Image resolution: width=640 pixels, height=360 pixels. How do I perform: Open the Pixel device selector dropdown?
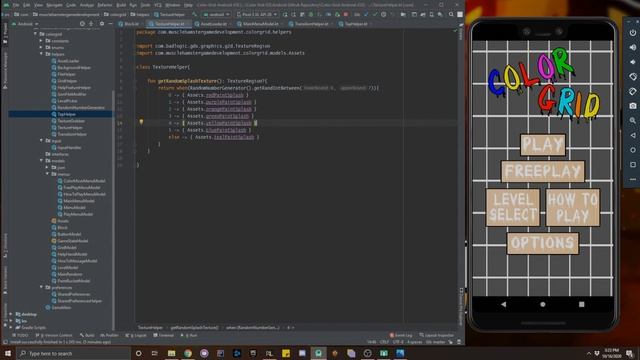pyautogui.click(x=257, y=14)
